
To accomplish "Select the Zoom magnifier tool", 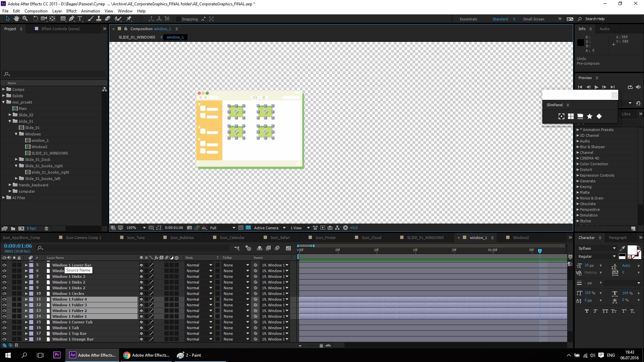I will click(x=25, y=19).
